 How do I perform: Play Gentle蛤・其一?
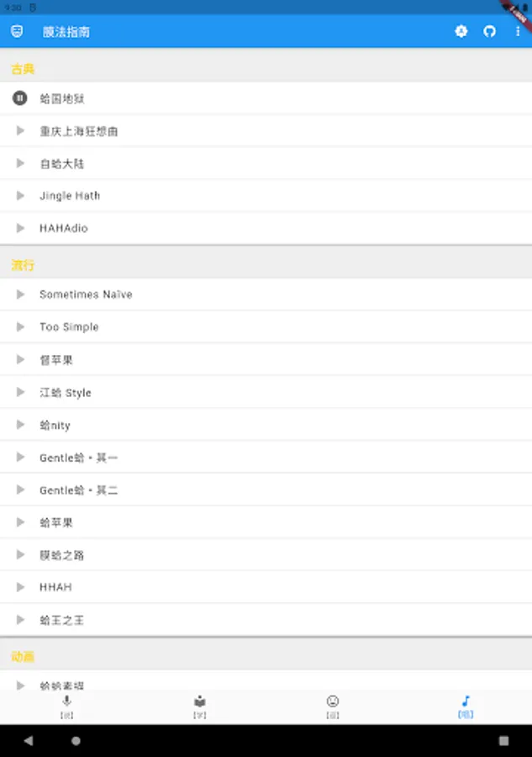coord(20,457)
